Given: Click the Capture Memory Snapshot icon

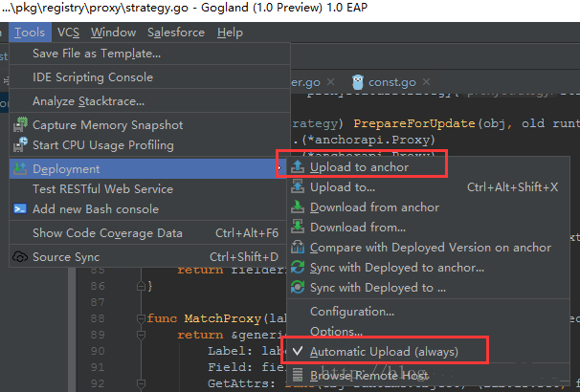Looking at the screenshot, I should (19, 125).
